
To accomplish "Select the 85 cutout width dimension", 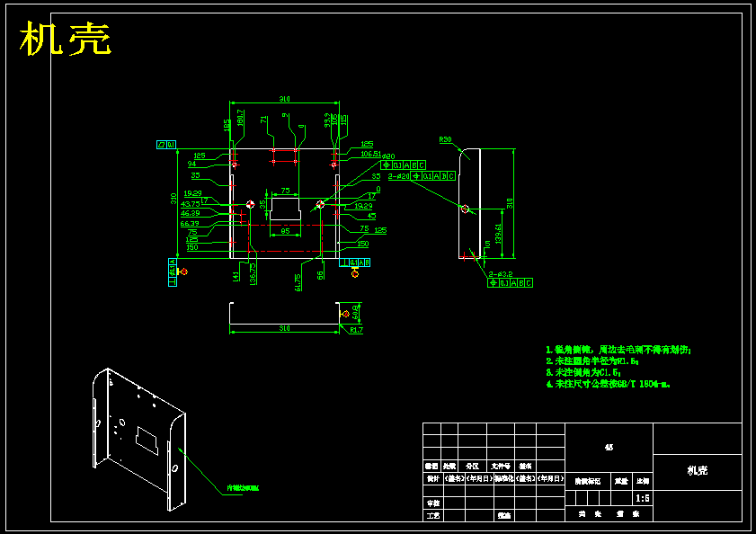I will (x=286, y=231).
